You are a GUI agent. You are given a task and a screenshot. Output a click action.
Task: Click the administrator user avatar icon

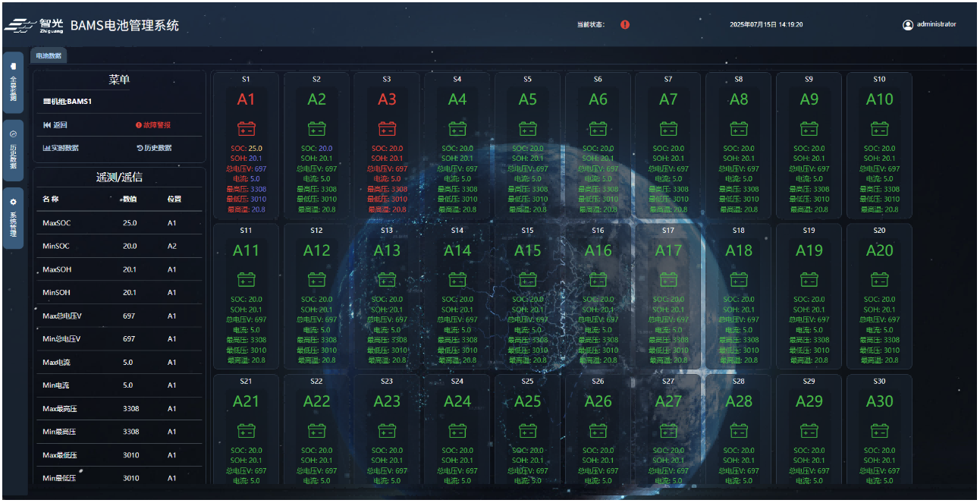pos(907,24)
